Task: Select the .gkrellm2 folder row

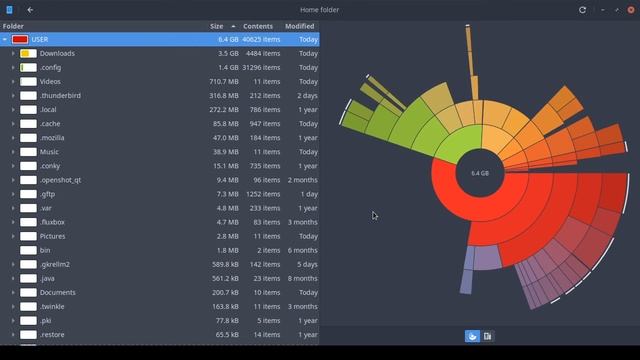Action: click(x=160, y=264)
